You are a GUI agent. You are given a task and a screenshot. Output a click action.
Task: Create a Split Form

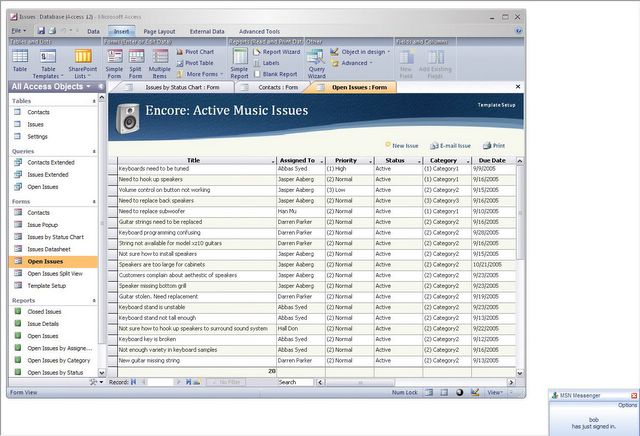[x=136, y=64]
